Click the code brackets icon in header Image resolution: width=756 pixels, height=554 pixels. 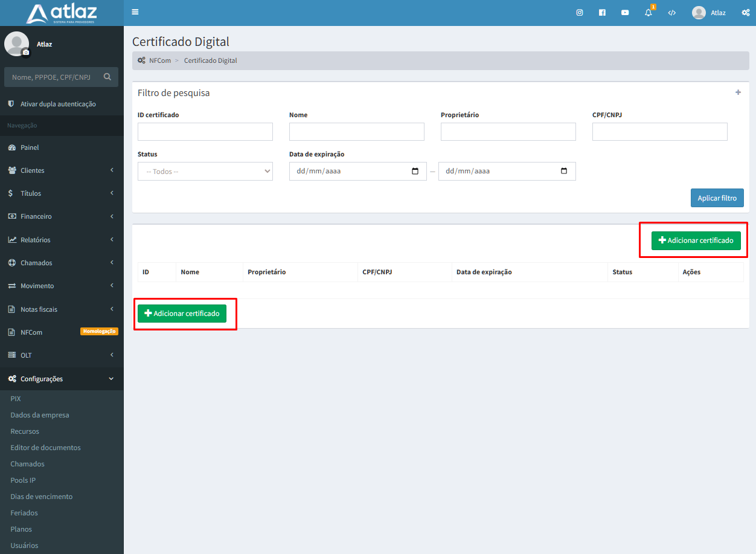(x=671, y=13)
